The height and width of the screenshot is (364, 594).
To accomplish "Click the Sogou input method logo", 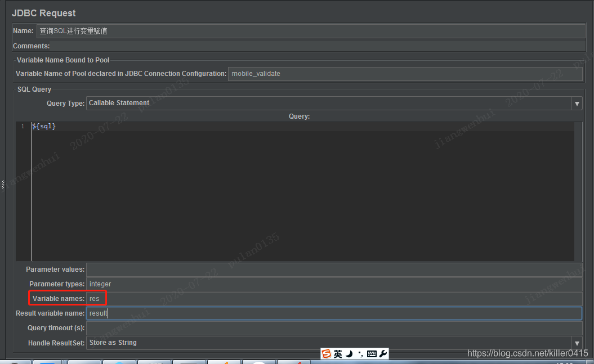I will pyautogui.click(x=327, y=354).
